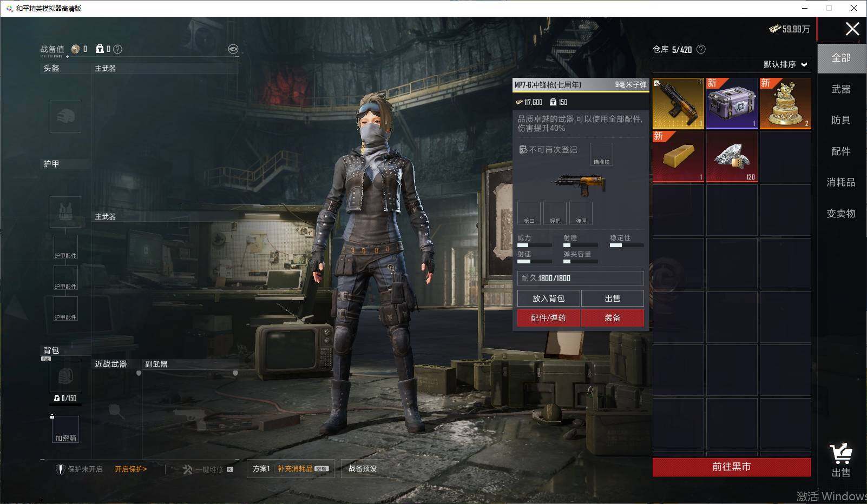The height and width of the screenshot is (504, 867).
Task: Click the 不可再次登记 registration notice
Action: (548, 150)
